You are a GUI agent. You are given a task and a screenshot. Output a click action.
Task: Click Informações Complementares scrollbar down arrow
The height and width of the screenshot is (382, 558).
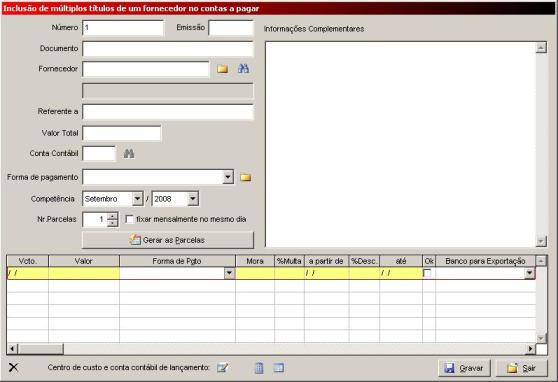coord(541,241)
